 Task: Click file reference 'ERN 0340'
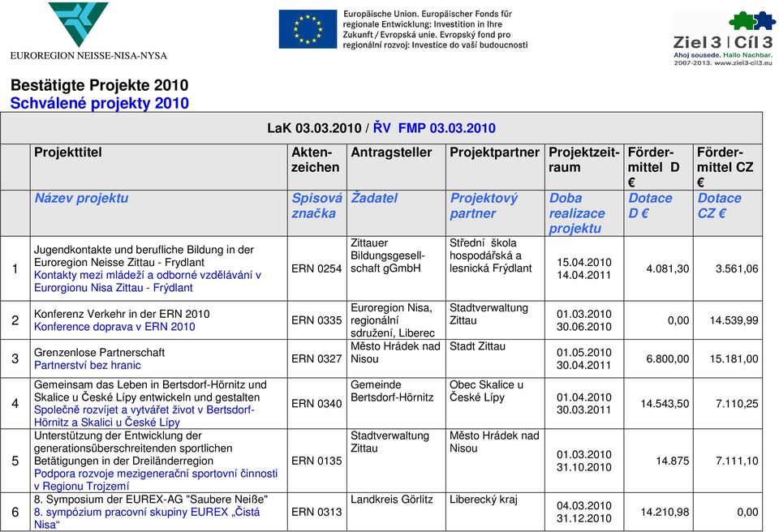tap(316, 404)
